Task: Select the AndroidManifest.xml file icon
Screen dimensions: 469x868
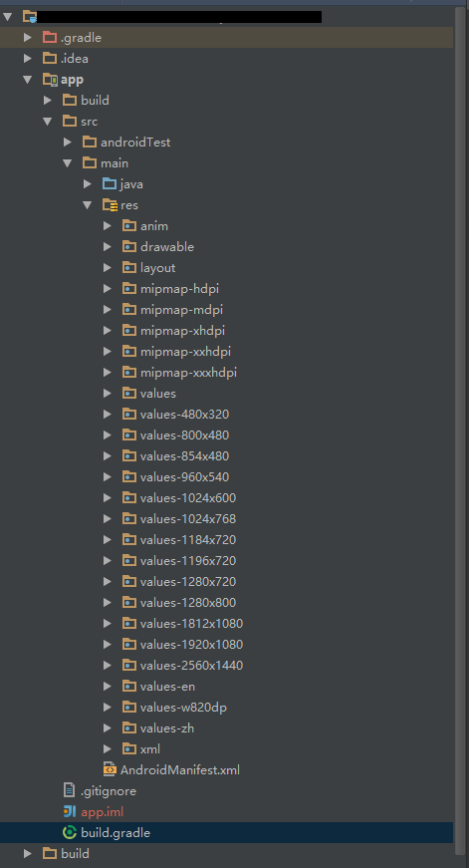Action: [111, 769]
